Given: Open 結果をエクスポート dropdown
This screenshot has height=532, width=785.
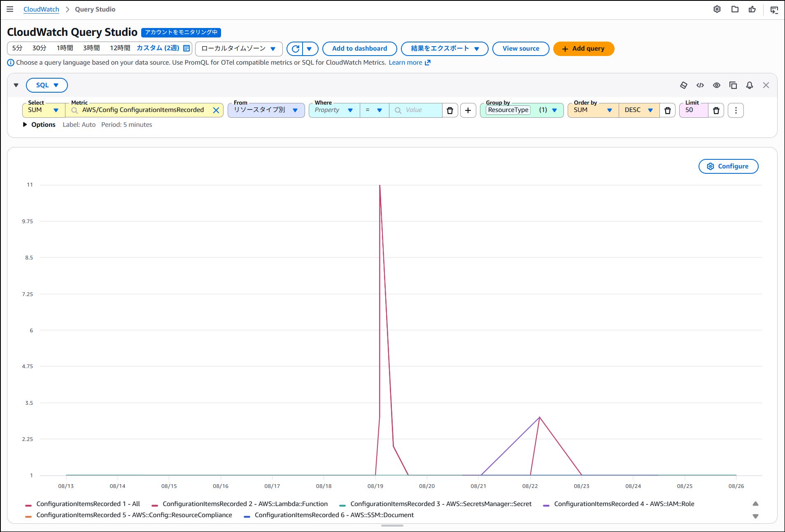Looking at the screenshot, I should click(x=445, y=49).
